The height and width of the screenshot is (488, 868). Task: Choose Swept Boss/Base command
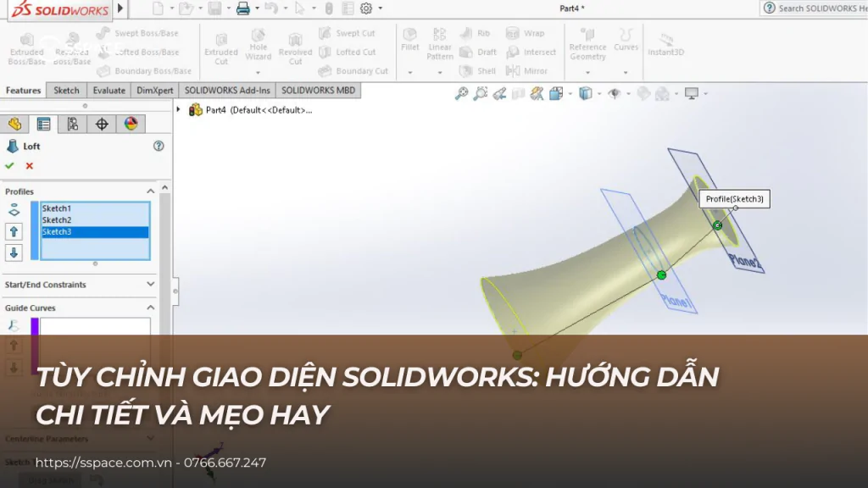(137, 33)
